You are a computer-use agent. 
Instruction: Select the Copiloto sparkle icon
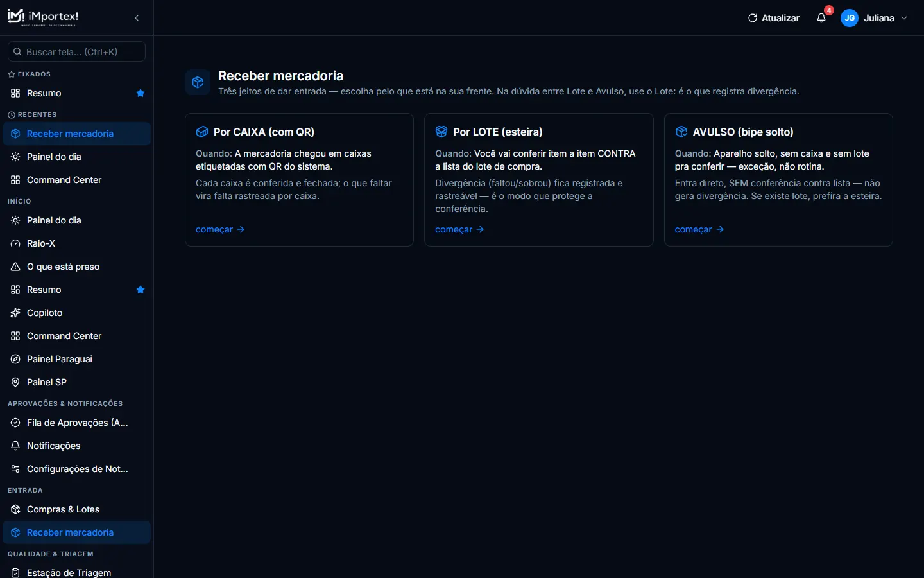coord(15,313)
